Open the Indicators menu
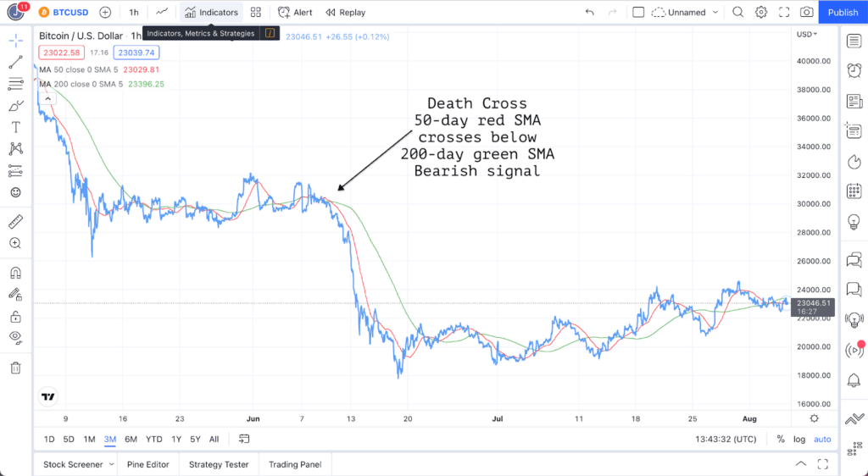 point(211,12)
